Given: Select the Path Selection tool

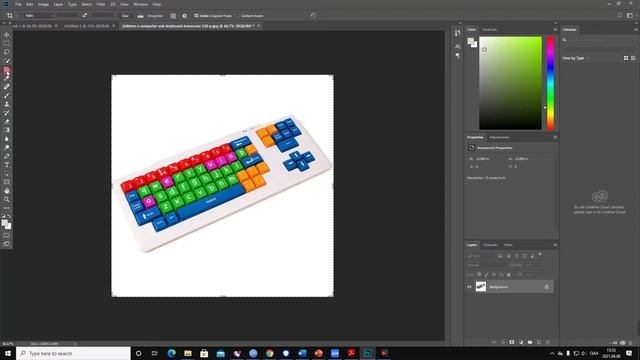Looking at the screenshot, I should click(7, 173).
